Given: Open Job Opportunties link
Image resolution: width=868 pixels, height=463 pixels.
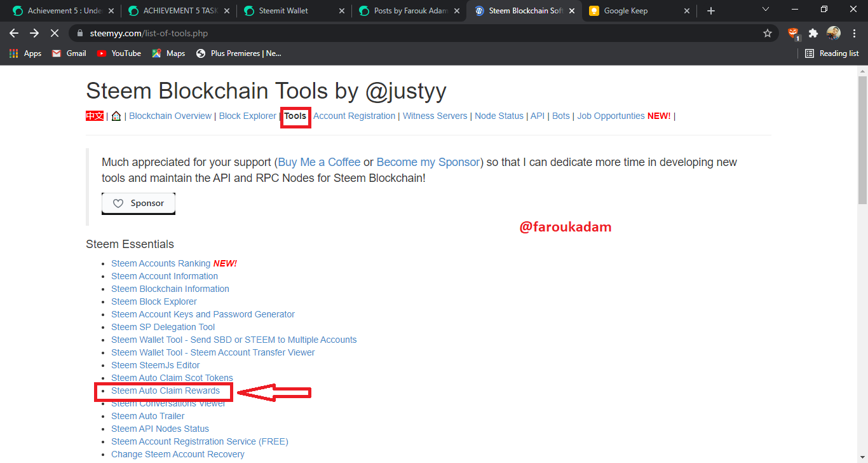Looking at the screenshot, I should pyautogui.click(x=611, y=116).
